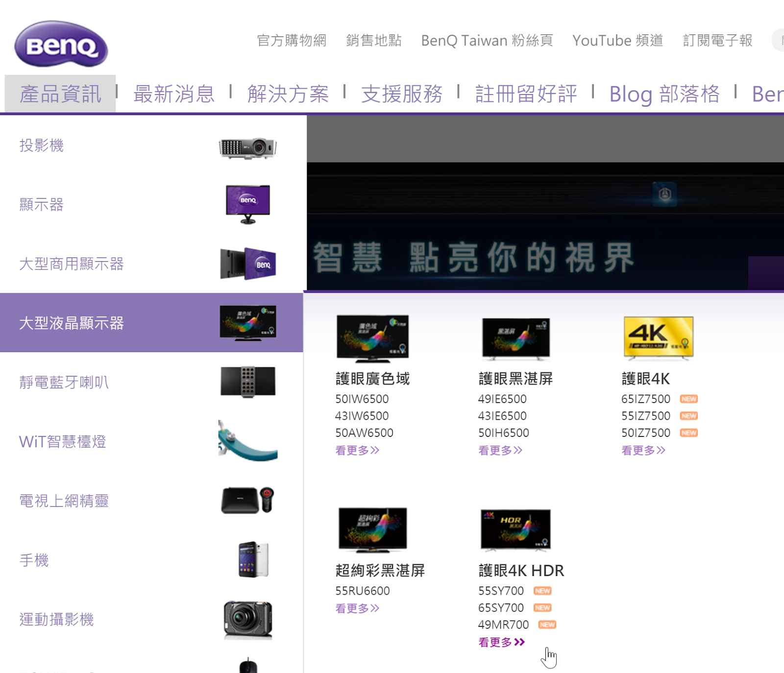Open model 49IE6500
Screen dimensions: 784x673
tap(503, 399)
